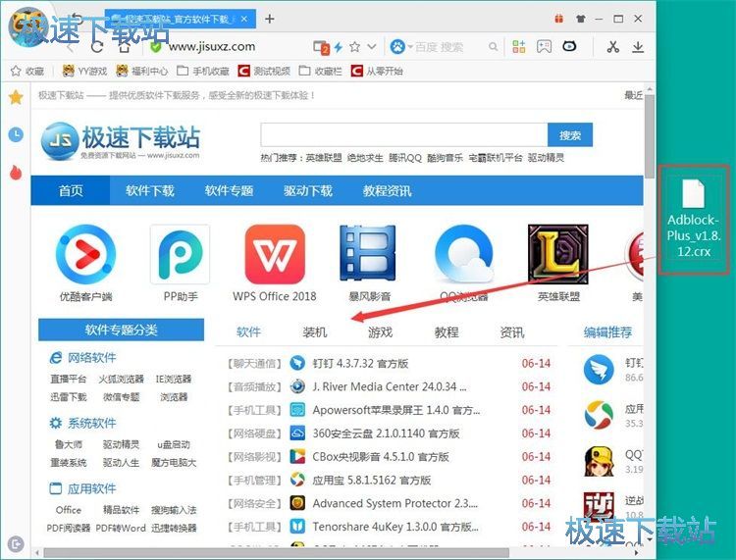Screen dimensions: 736x560
Task: Click the Baidu search box in toolbar
Action: 439,47
